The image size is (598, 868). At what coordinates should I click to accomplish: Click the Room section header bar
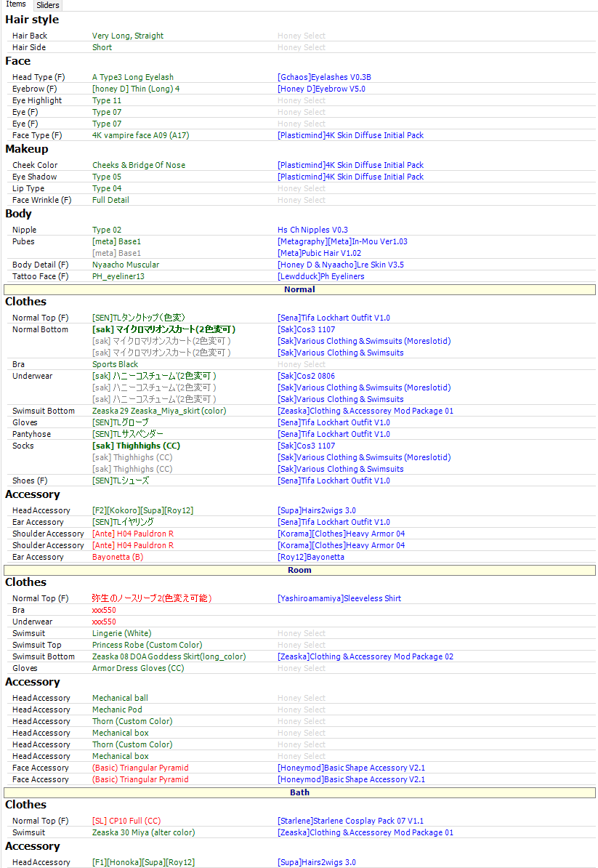[299, 570]
